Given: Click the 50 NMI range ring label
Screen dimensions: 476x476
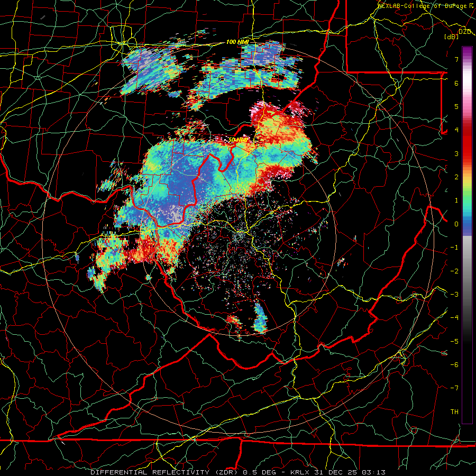Looking at the screenshot, I should click(239, 140).
